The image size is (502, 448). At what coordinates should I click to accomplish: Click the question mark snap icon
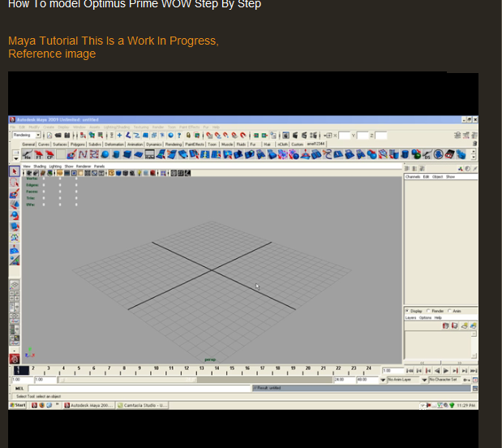(179, 136)
